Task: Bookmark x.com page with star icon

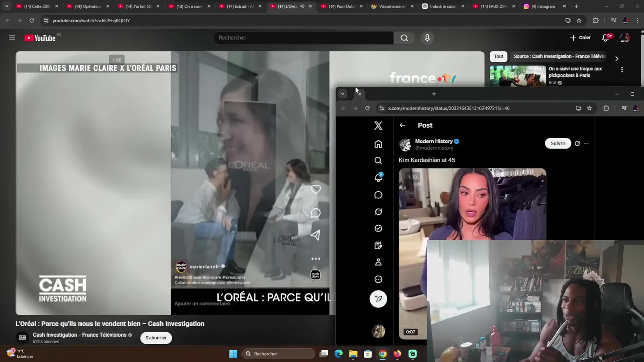Action: coord(589,108)
